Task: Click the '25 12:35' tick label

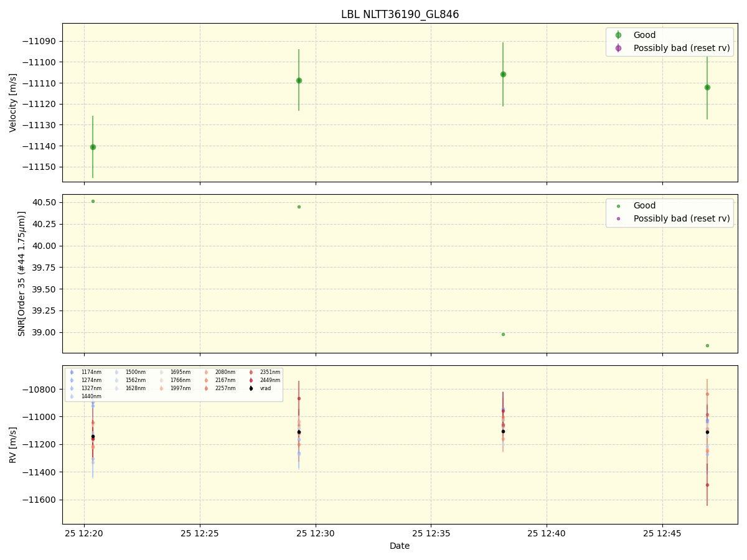Action: [431, 534]
